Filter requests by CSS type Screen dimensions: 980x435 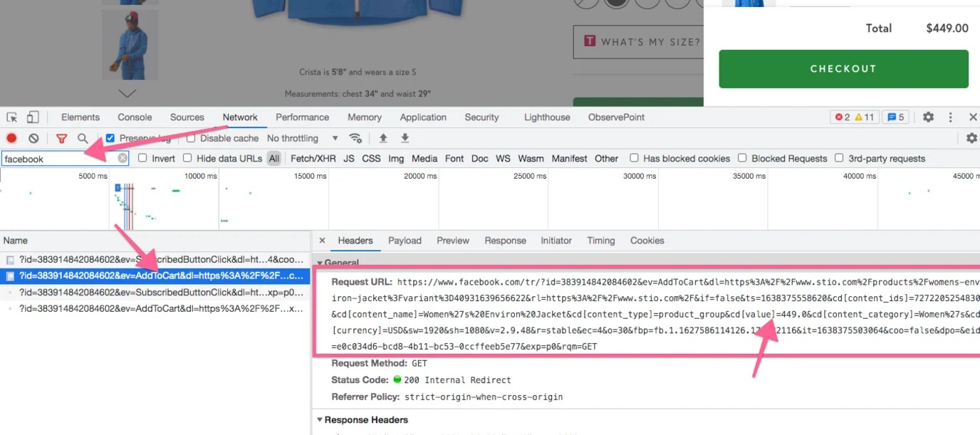coord(371,158)
